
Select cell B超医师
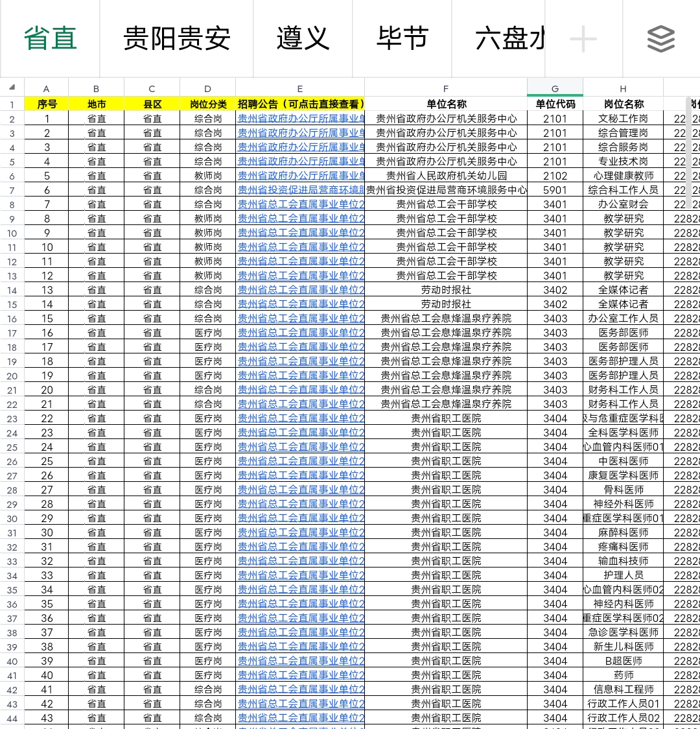(x=623, y=661)
